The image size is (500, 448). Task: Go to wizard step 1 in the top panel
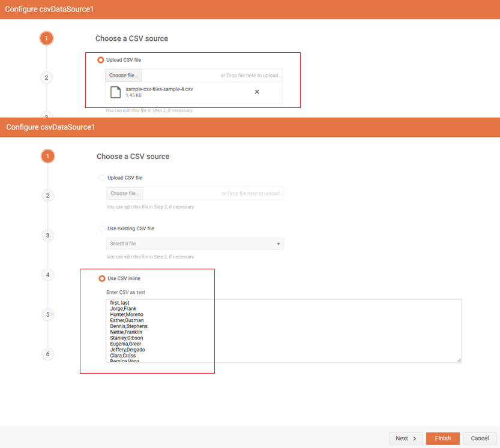(x=47, y=38)
